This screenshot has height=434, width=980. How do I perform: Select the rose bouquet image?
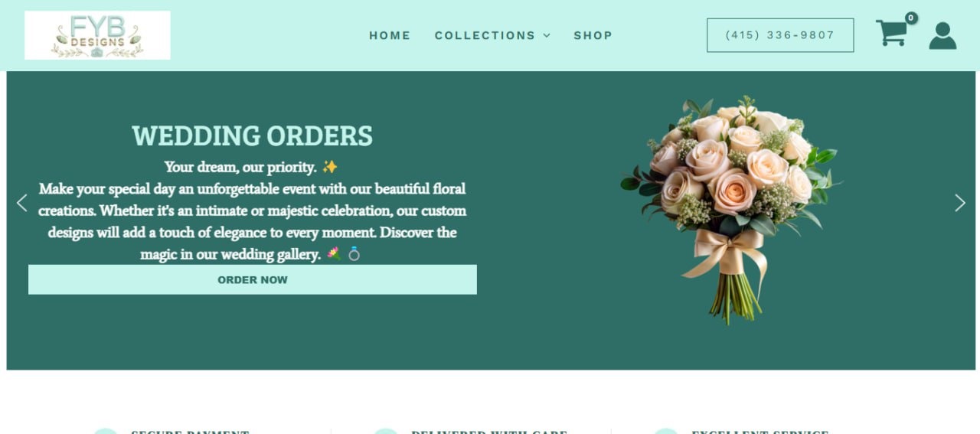tap(730, 210)
